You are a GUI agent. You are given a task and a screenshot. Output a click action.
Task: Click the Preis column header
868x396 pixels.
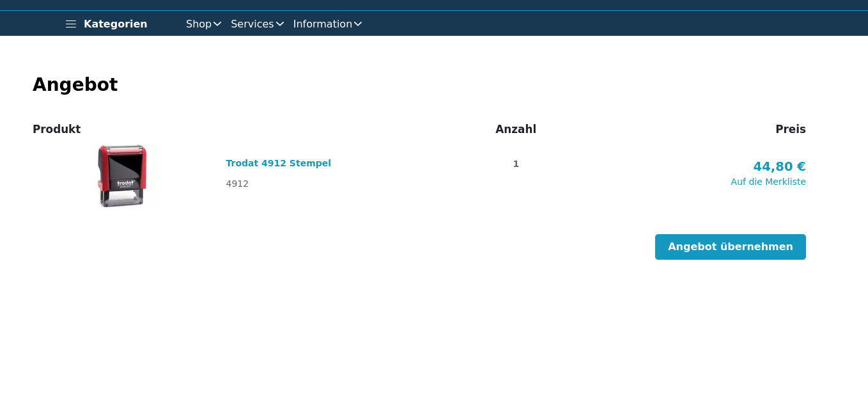[x=791, y=129]
